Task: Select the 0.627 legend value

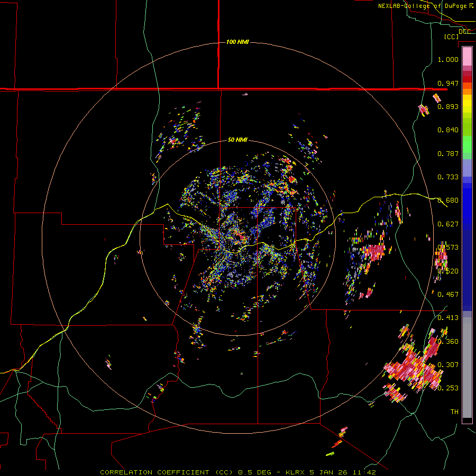Action: click(448, 224)
